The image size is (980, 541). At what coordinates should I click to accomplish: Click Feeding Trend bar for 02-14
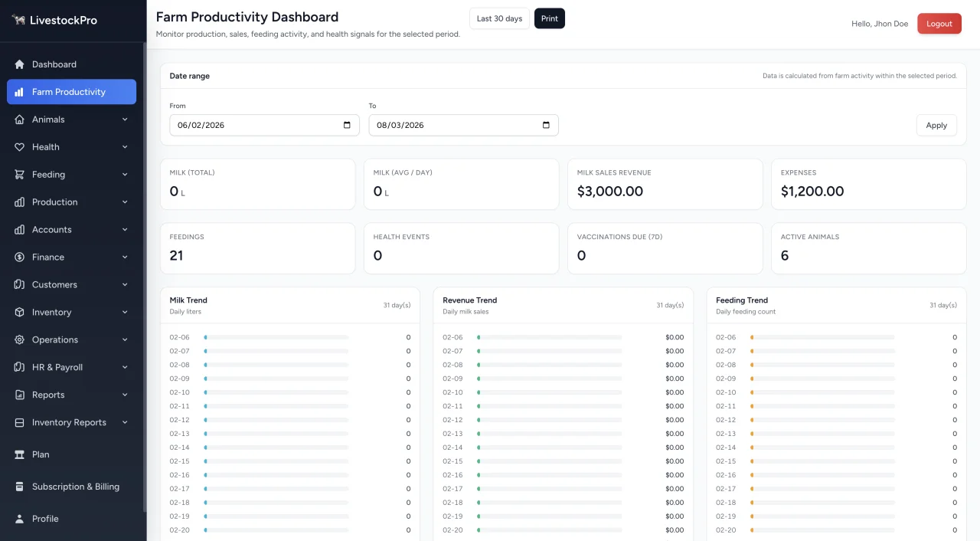tap(822, 448)
